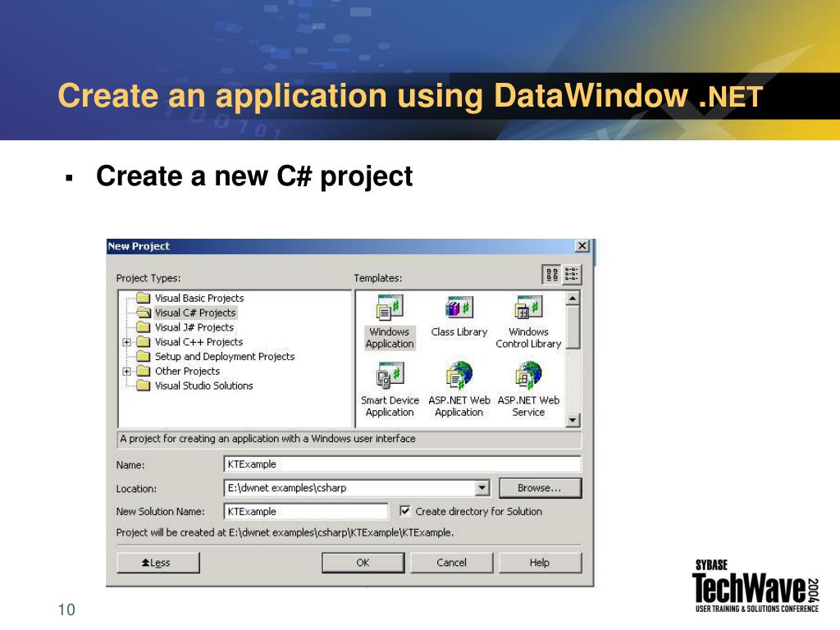
Task: Click the Name field containing KTExample
Action: tap(402, 464)
